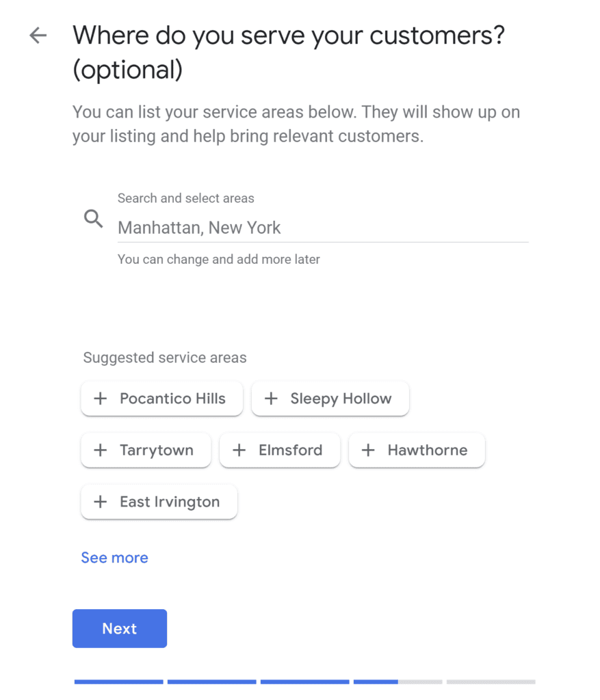The width and height of the screenshot is (600, 700).
Task: Add Pocantico Hills as a service area
Action: pos(161,399)
